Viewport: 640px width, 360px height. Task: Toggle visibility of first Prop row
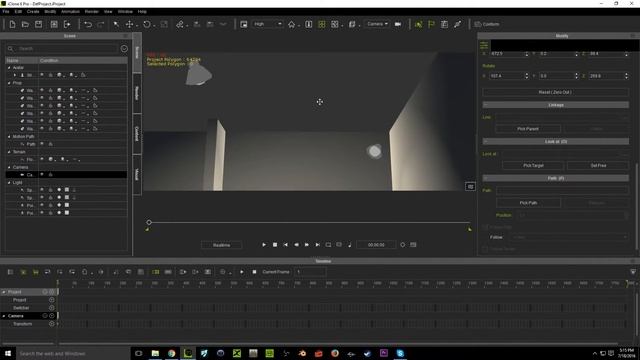pyautogui.click(x=42, y=90)
